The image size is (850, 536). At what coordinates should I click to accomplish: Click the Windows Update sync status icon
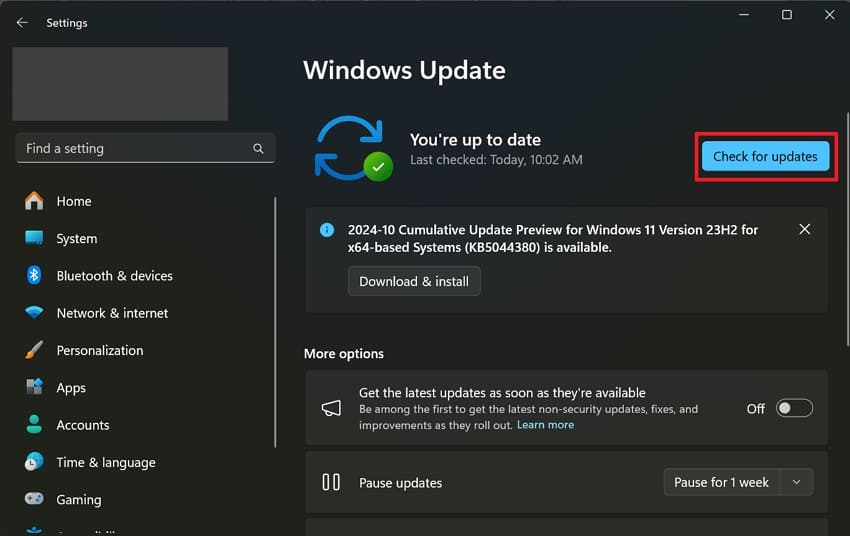354,148
